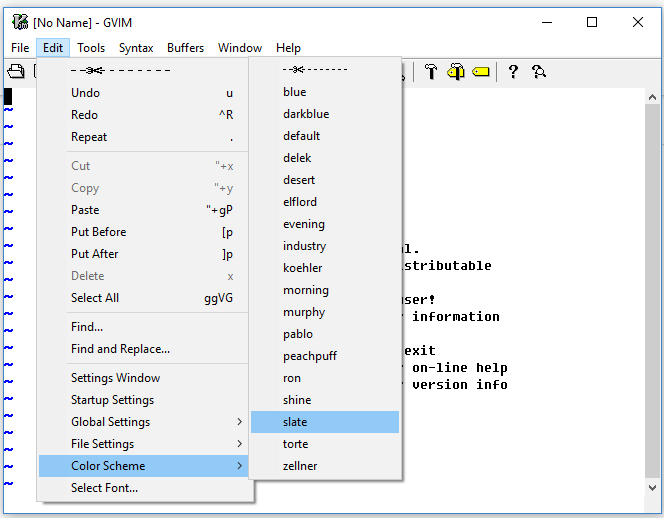664x518 pixels.
Task: Apply the shine color scheme
Action: tap(325, 400)
